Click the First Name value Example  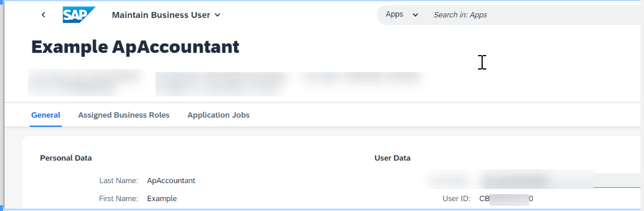click(x=162, y=199)
